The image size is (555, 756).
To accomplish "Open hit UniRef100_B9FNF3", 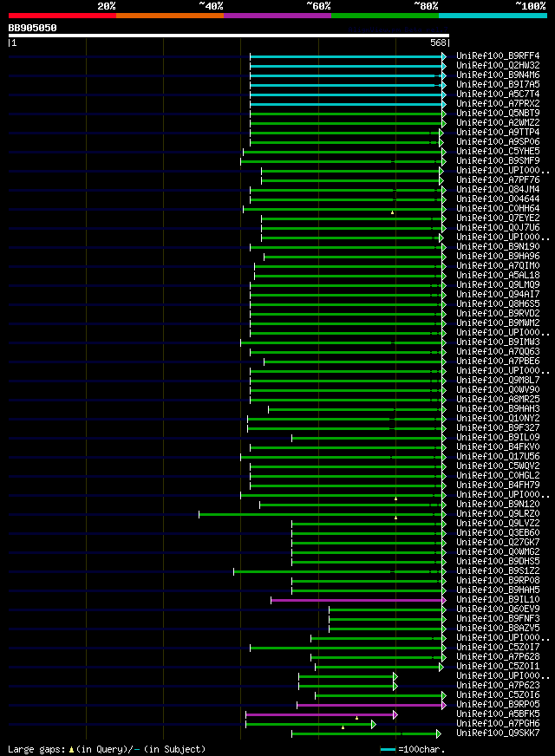I will click(498, 619).
